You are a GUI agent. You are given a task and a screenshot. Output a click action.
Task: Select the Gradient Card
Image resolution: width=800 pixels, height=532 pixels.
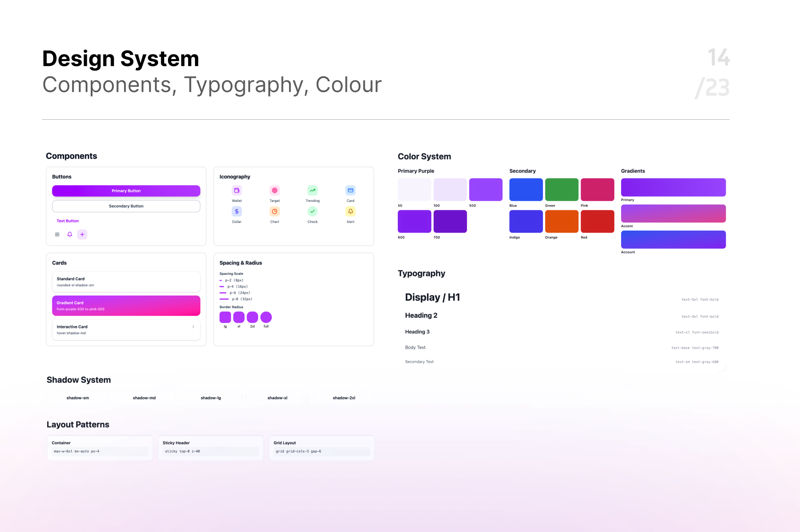tap(126, 306)
